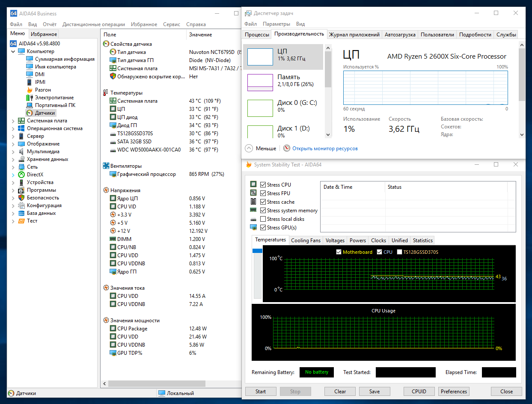Click the Overclock (Разгон) flame icon

coord(30,90)
